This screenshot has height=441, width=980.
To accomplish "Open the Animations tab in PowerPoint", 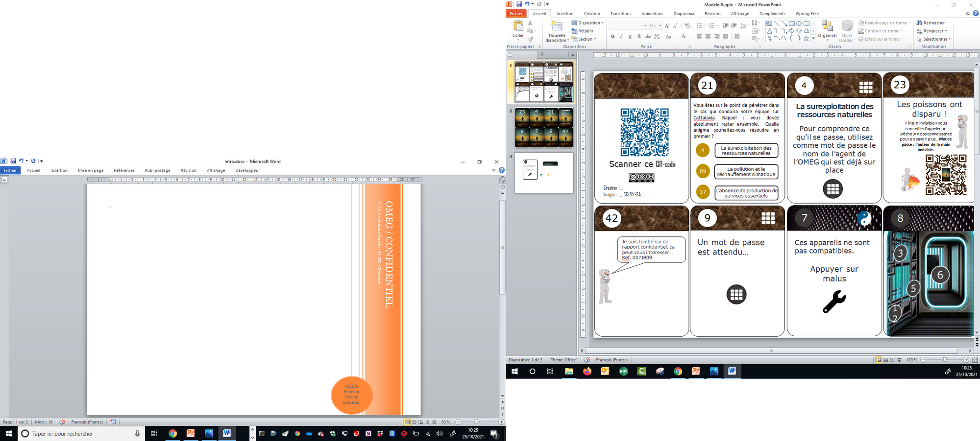I will coord(652,14).
